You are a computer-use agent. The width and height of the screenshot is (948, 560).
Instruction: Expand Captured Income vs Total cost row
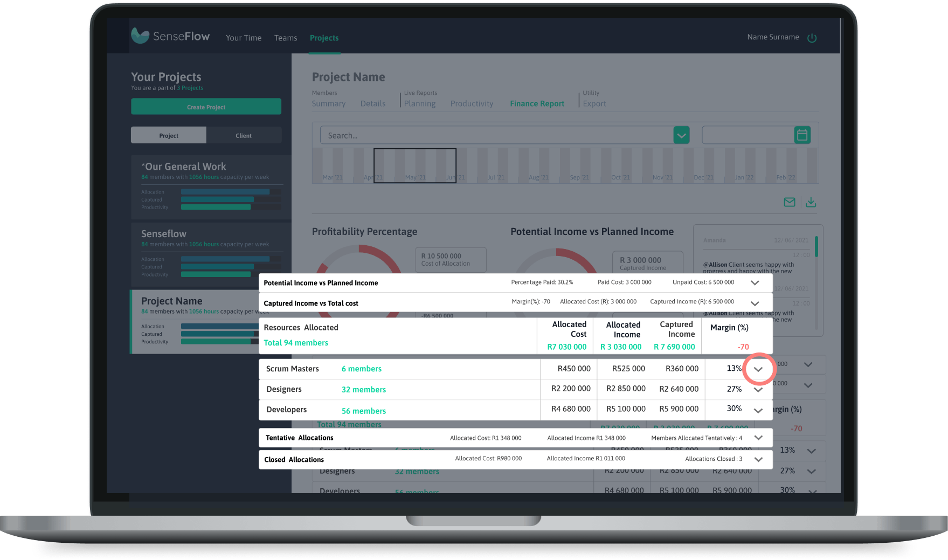[x=755, y=303]
